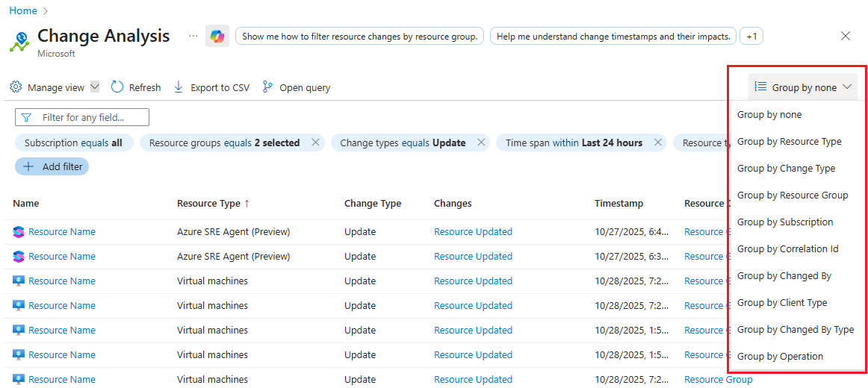Click the Add filter button
This screenshot has width=868, height=388.
pos(52,166)
